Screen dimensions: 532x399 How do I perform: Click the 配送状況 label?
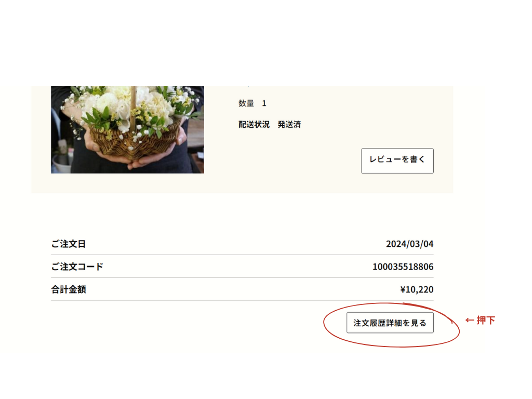pos(254,125)
